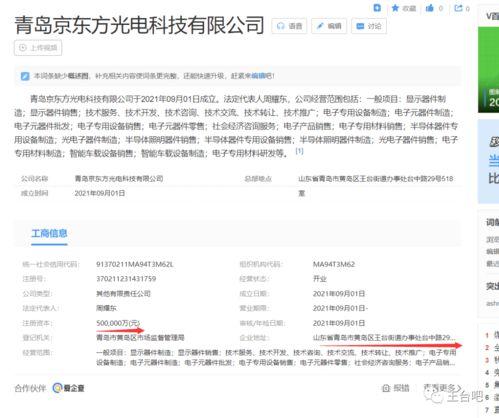This screenshot has height=418, width=499.
Task: Open reference footnote [1]
Action: 299,151
